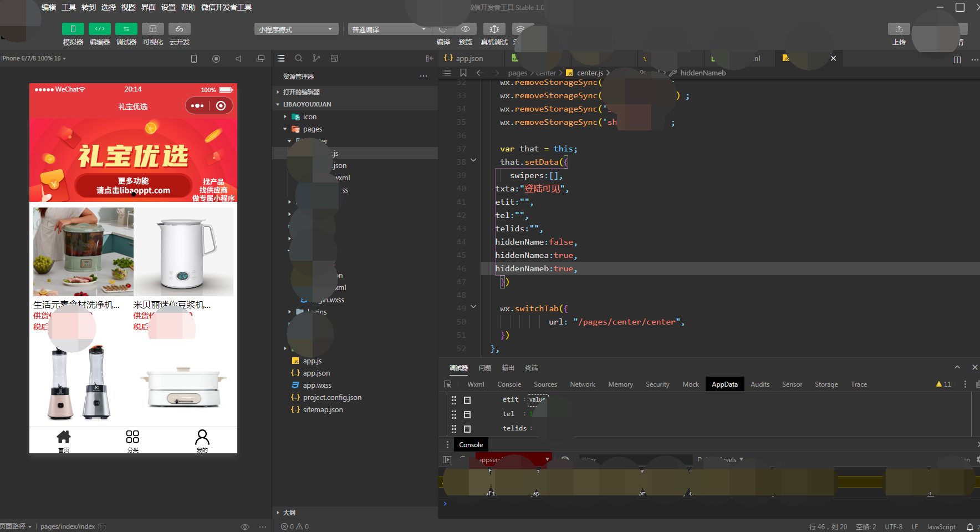Open the 设置 menu
This screenshot has width=980, height=532.
click(169, 7)
